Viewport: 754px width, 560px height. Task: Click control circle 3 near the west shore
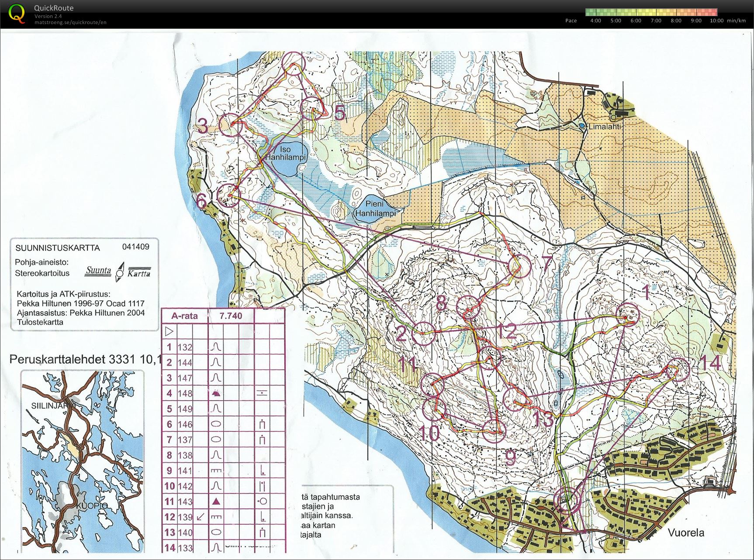click(230, 125)
